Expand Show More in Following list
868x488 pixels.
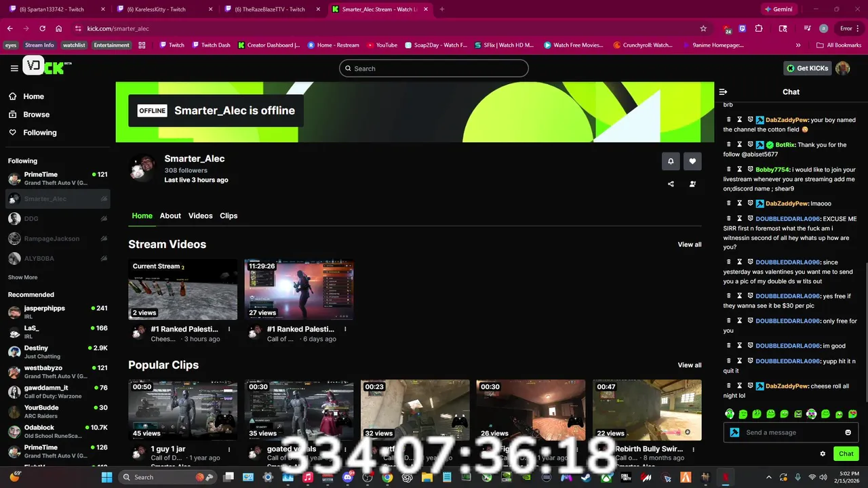pyautogui.click(x=22, y=277)
